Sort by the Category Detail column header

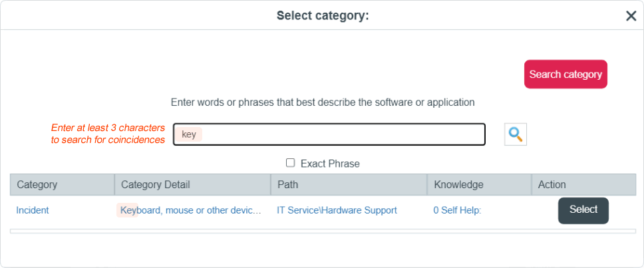click(x=193, y=185)
